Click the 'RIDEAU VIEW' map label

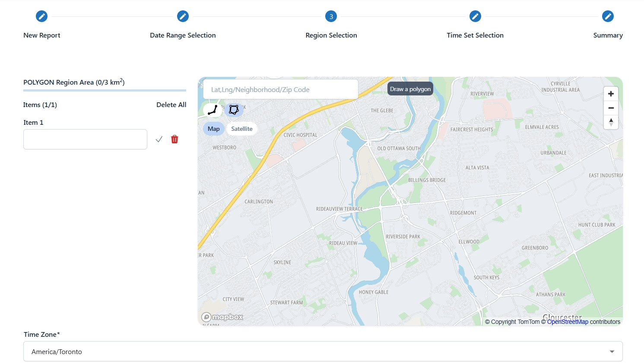click(x=343, y=243)
